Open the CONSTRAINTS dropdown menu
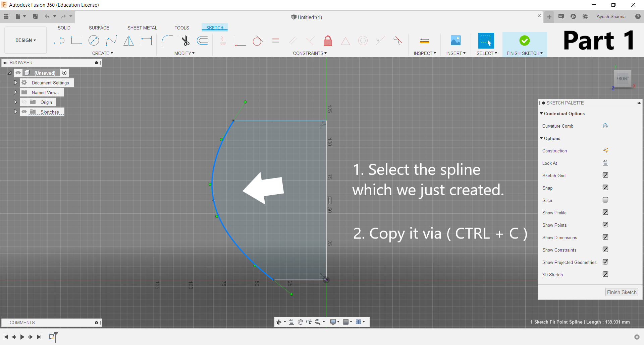This screenshot has height=345, width=644. click(x=310, y=53)
